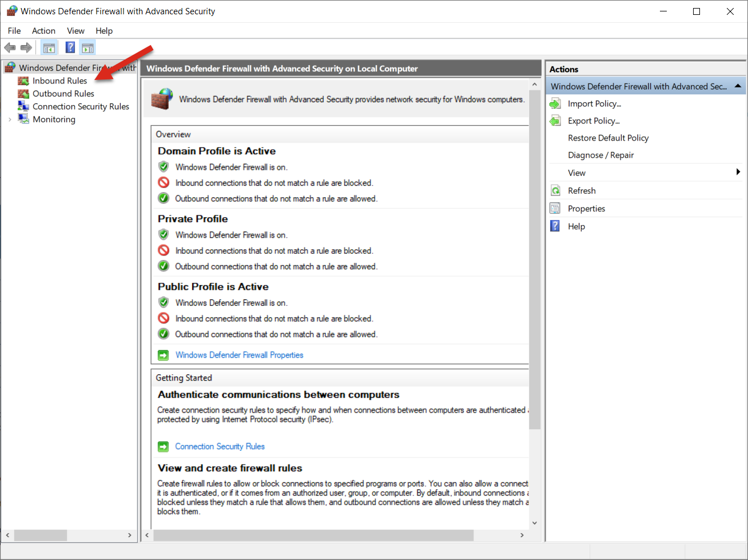
Task: Select Connection Security Rules in tree
Action: pos(81,106)
